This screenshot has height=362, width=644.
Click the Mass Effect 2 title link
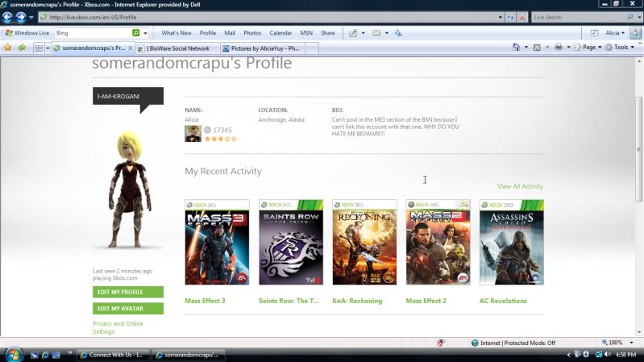point(426,301)
